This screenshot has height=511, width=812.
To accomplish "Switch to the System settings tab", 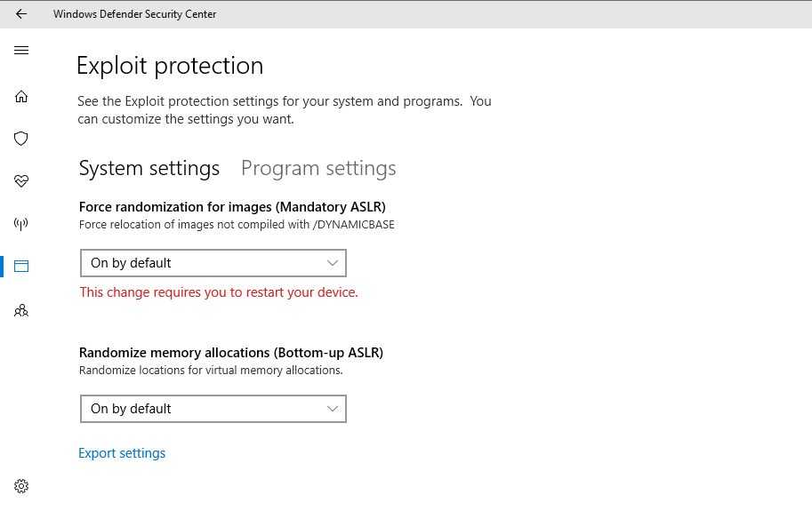I will coord(149,169).
